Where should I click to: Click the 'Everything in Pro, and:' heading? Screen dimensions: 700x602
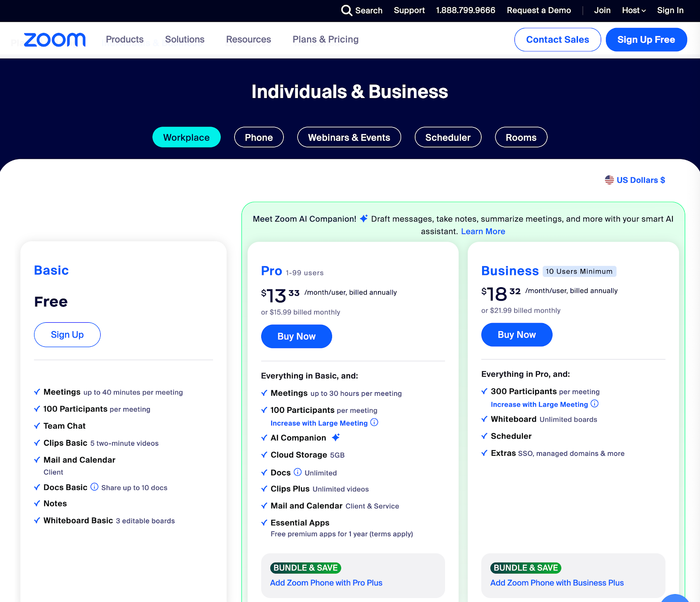point(525,374)
